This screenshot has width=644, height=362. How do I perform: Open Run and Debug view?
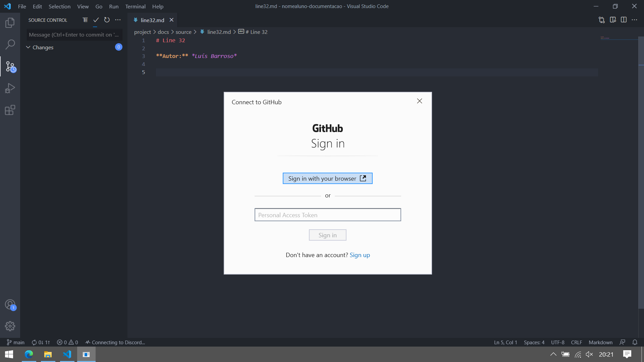click(x=10, y=88)
